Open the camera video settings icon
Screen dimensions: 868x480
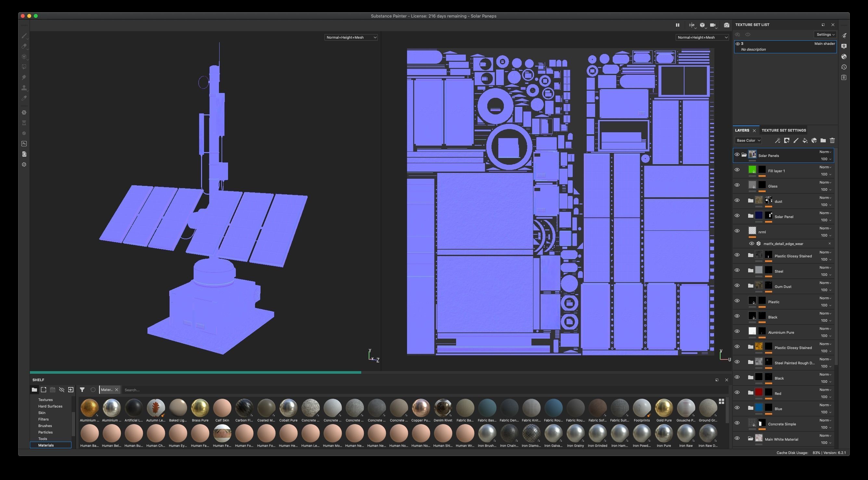[713, 25]
